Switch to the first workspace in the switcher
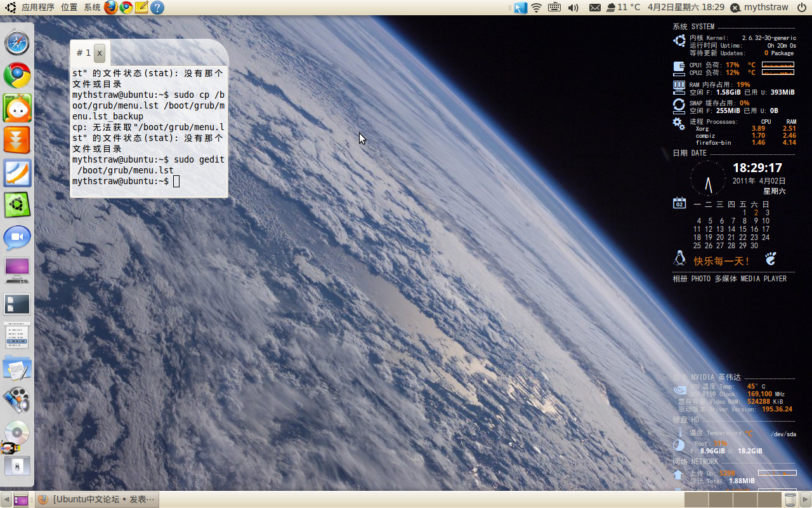 click(x=697, y=499)
